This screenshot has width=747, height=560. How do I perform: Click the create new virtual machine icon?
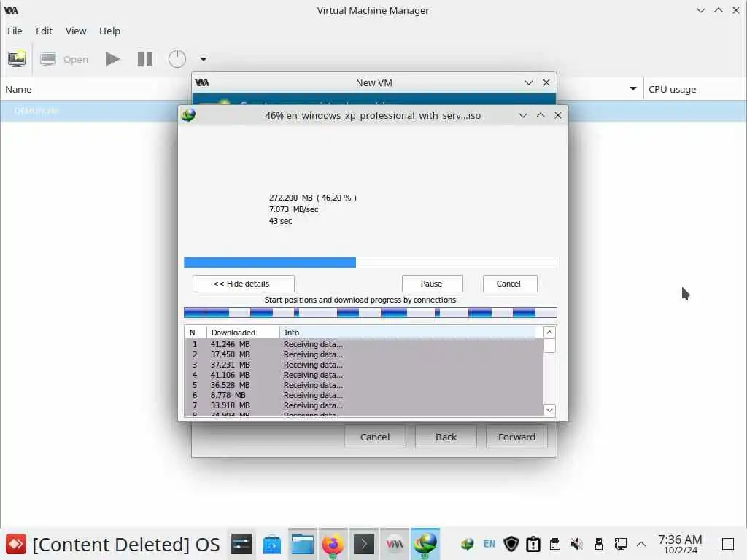17,59
